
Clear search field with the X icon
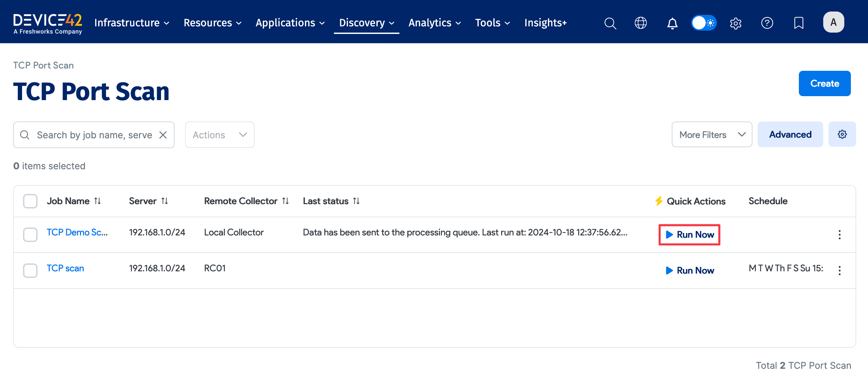tap(163, 135)
